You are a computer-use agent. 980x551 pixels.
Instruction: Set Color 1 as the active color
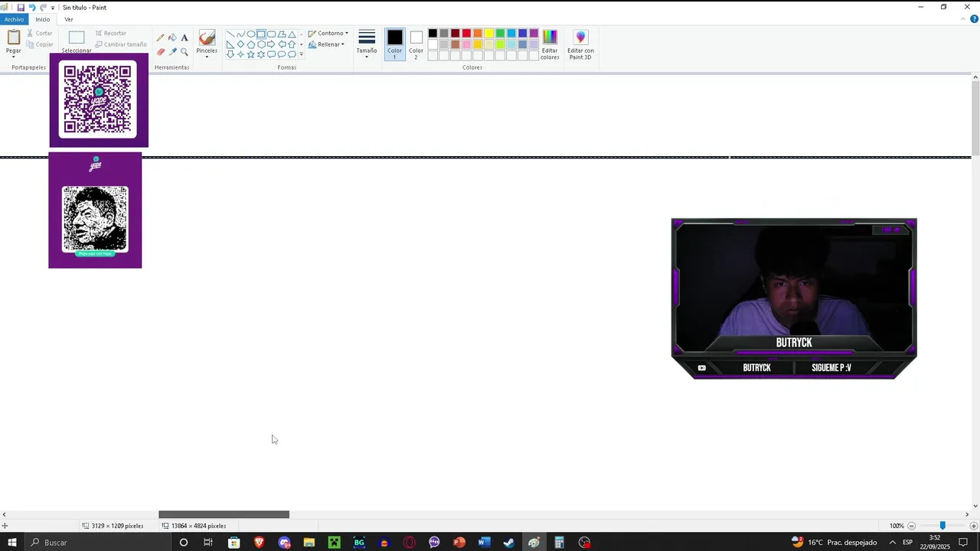point(394,44)
